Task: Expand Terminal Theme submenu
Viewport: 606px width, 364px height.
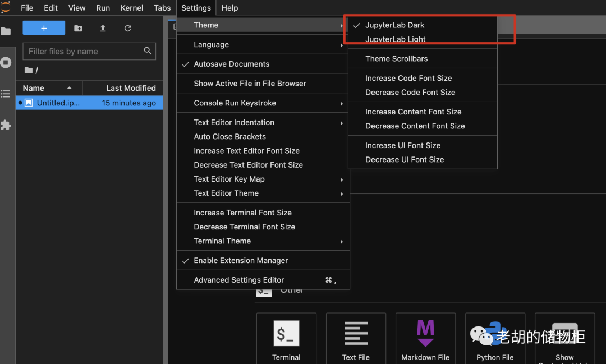Action: [x=263, y=241]
